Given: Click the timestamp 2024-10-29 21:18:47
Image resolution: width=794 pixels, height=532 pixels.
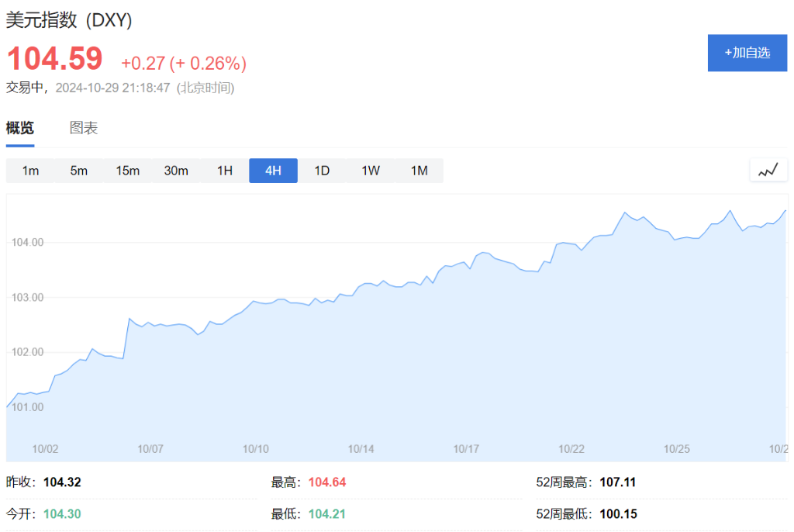Looking at the screenshot, I should pos(112,88).
